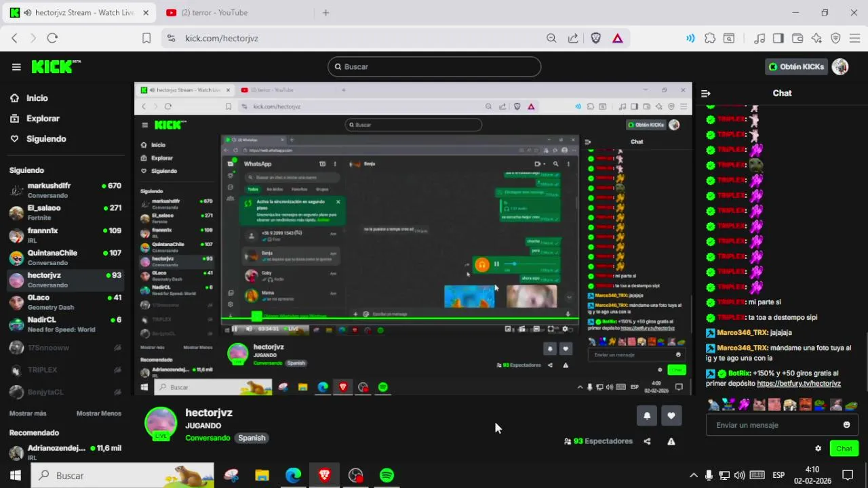Open volume control in system tray
This screenshot has width=868, height=488.
(740, 475)
